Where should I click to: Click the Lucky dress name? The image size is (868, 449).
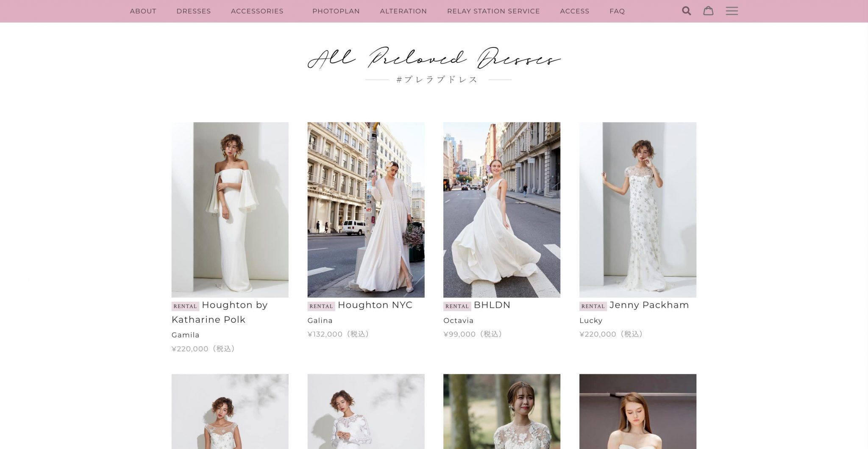[591, 321]
